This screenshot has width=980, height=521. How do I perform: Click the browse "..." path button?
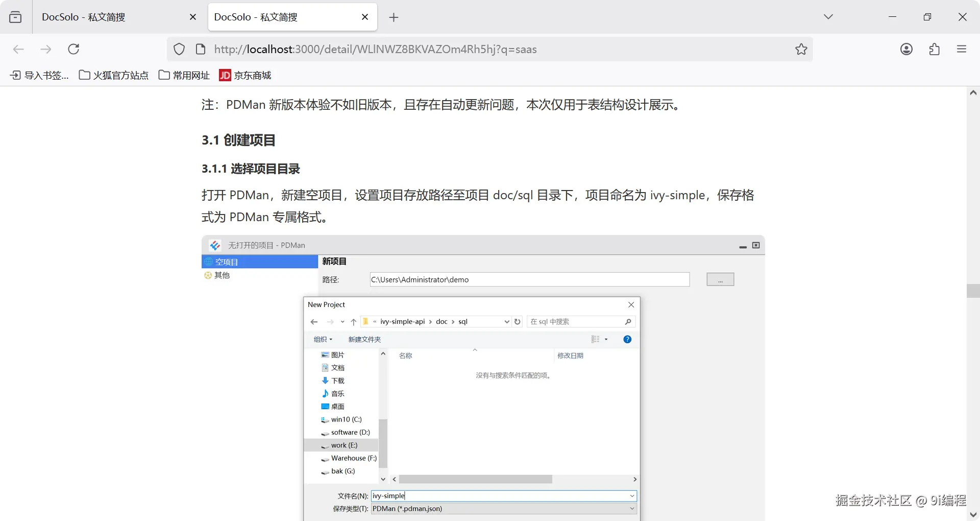coord(720,279)
